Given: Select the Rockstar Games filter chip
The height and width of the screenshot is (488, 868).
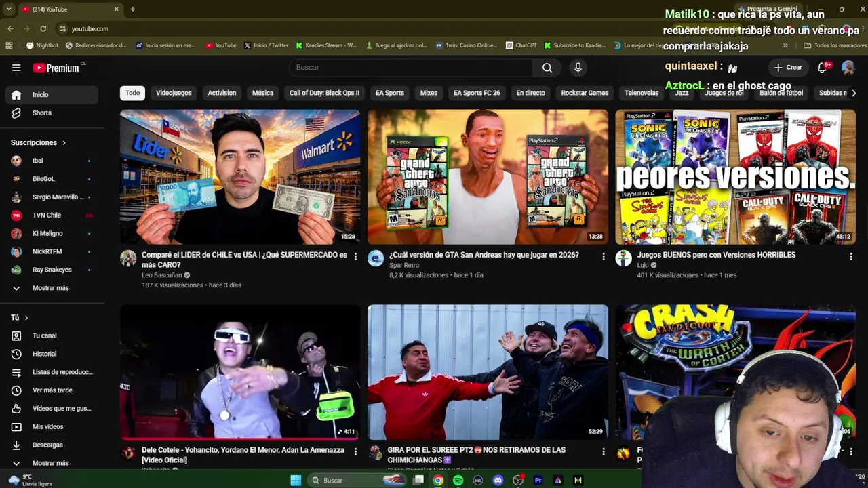Looking at the screenshot, I should point(585,93).
